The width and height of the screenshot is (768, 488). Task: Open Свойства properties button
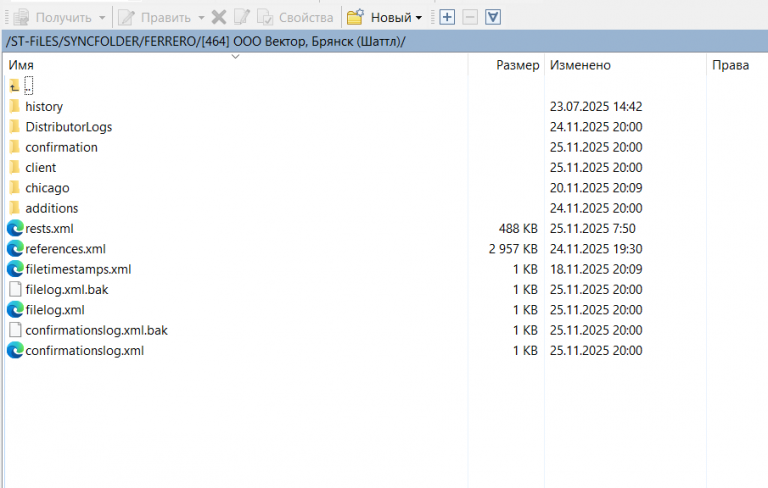295,18
